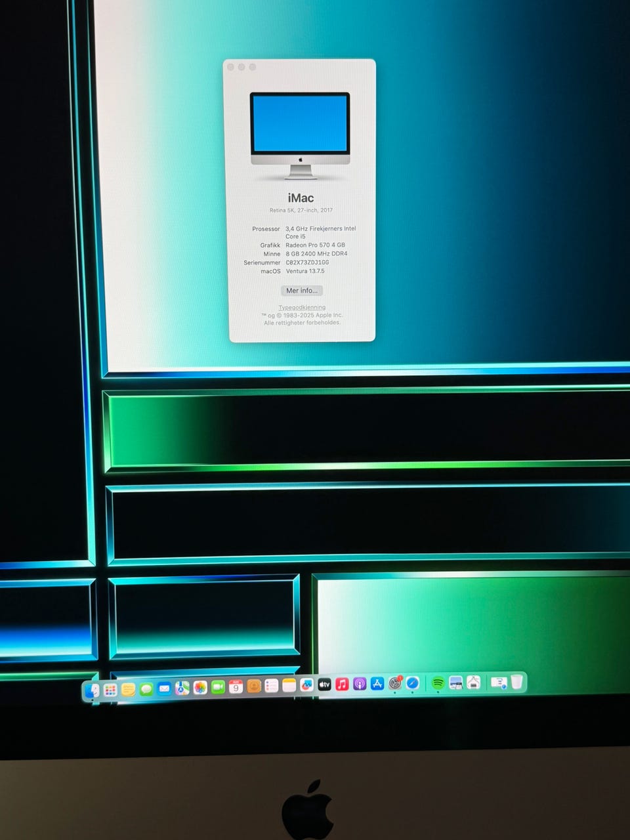This screenshot has height=840, width=630.
Task: Launch Messages from the Dock
Action: pos(146,689)
